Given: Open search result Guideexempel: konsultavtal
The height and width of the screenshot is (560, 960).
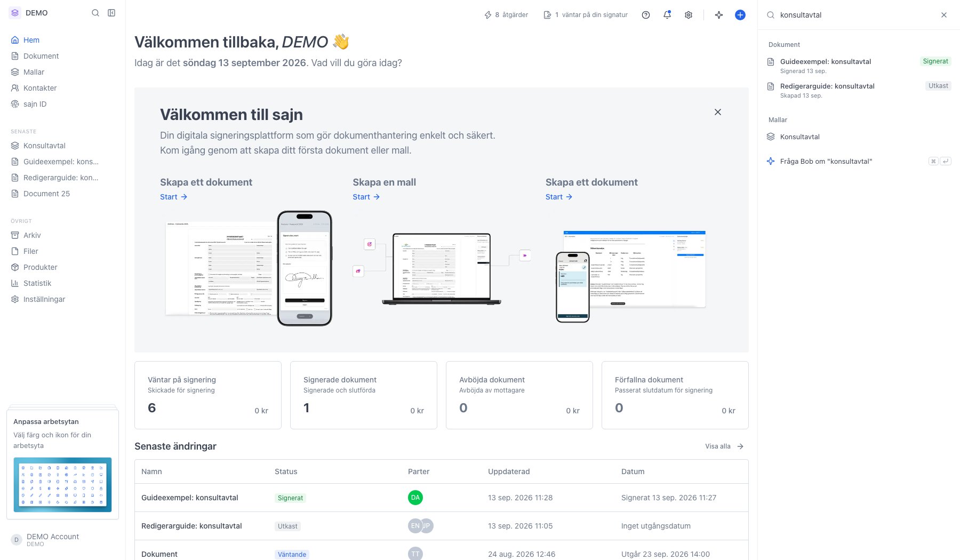Looking at the screenshot, I should click(859, 66).
